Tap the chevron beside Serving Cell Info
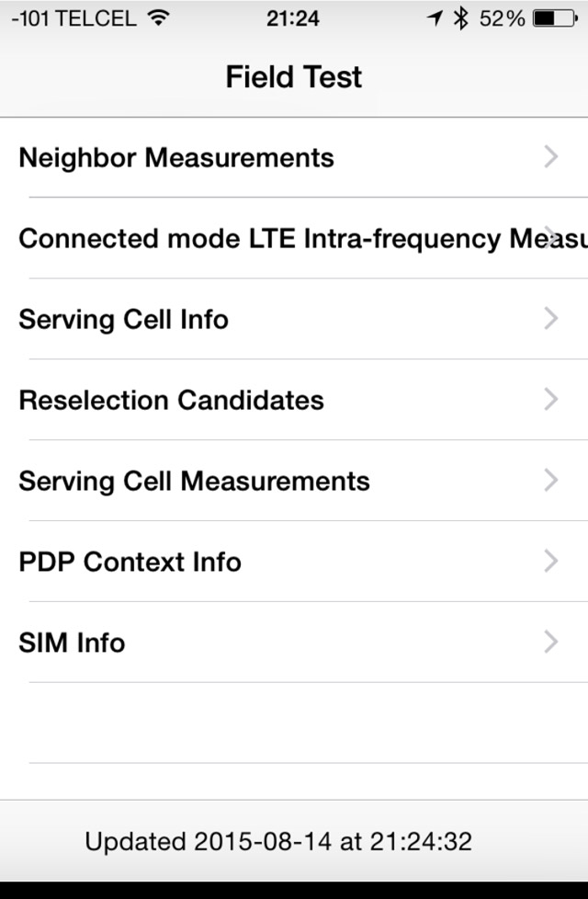The height and width of the screenshot is (899, 588). (550, 319)
